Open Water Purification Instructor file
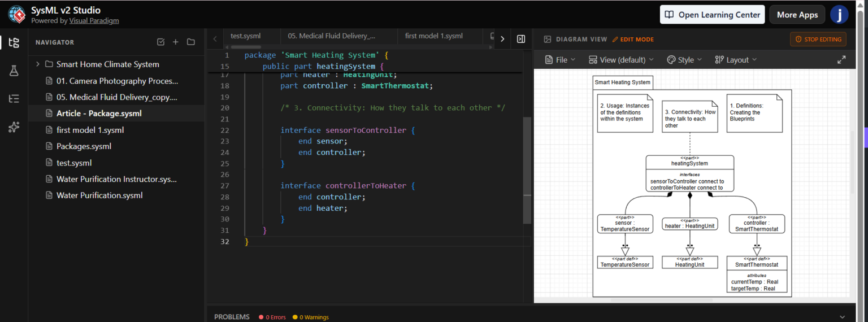 pos(116,179)
